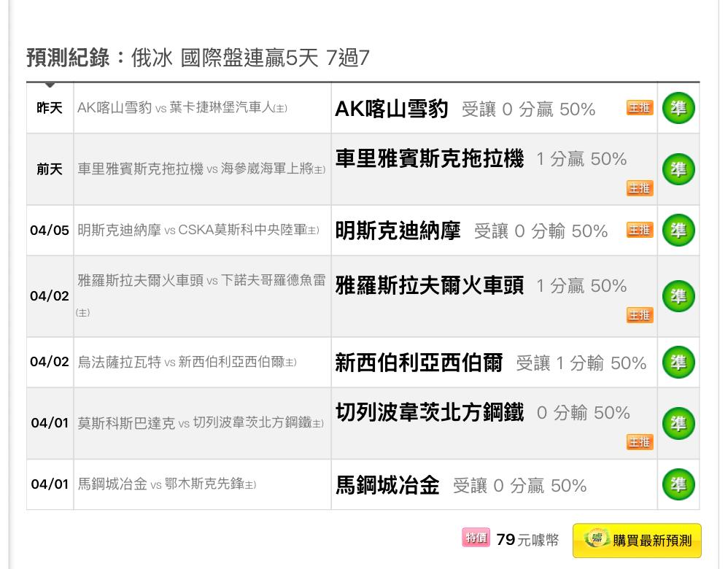This screenshot has height=569, width=728.
Task: Click green 準 icon in 新西伯利亞西伯爾 row
Action: (678, 363)
